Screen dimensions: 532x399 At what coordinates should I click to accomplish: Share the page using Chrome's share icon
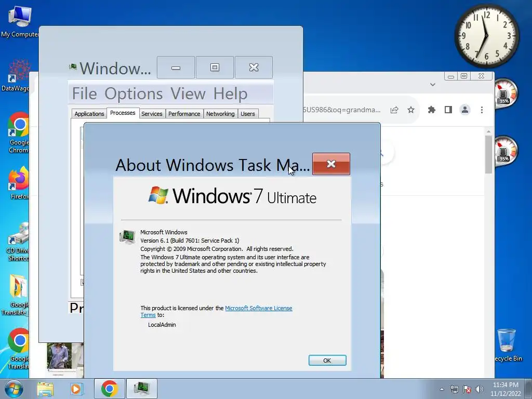394,110
